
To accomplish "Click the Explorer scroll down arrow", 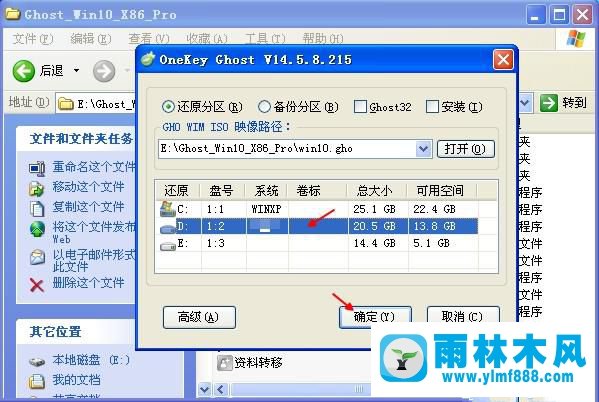I will click(x=205, y=390).
